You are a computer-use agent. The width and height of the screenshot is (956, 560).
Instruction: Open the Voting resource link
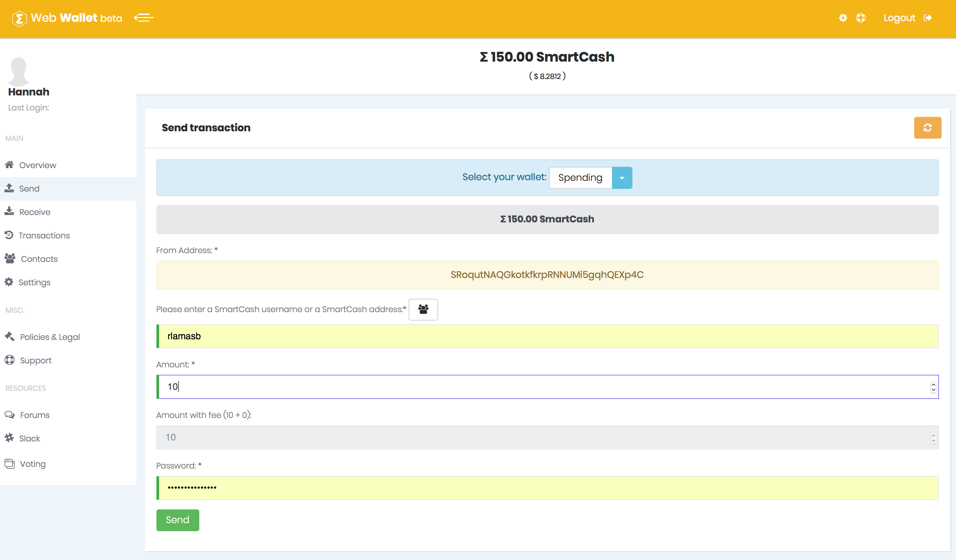[32, 464]
